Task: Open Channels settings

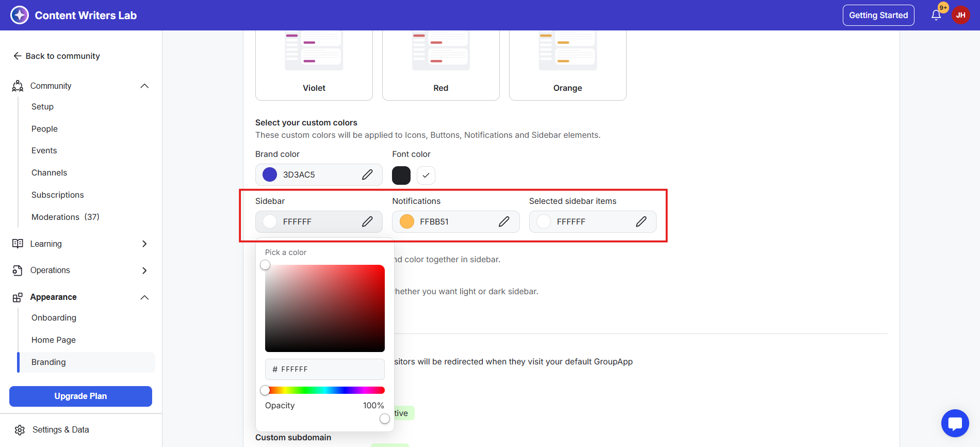Action: tap(49, 173)
